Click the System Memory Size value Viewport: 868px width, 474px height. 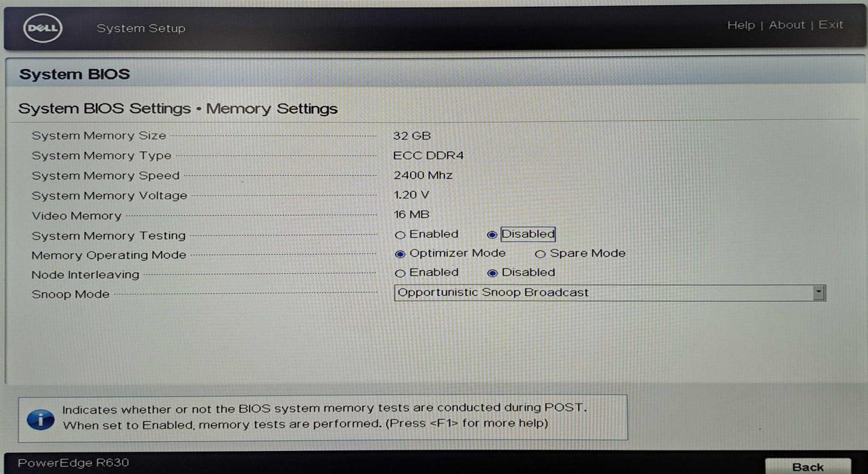(412, 136)
